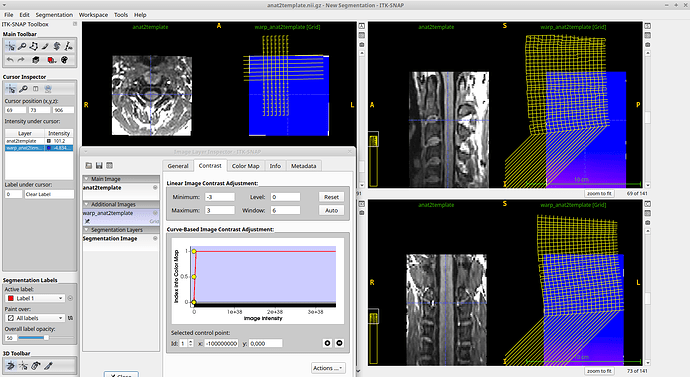Adjust the overall label opacity slider
This screenshot has width=690, height=377.
coord(46,338)
